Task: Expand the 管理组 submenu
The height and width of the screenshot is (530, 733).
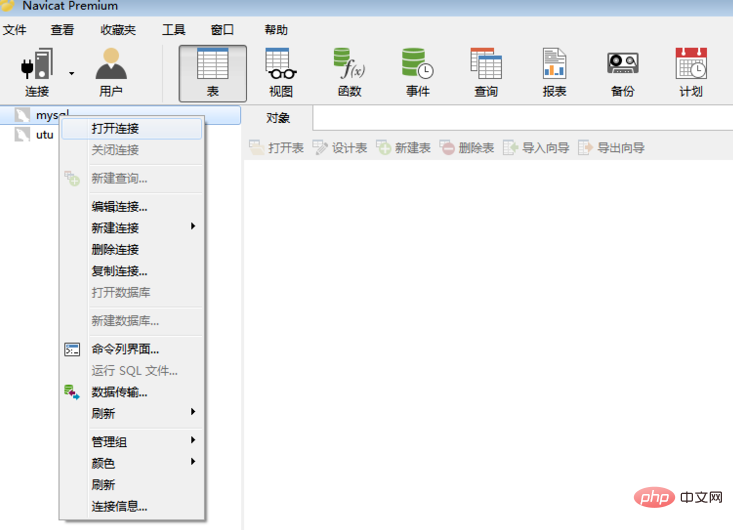Action: (x=132, y=442)
